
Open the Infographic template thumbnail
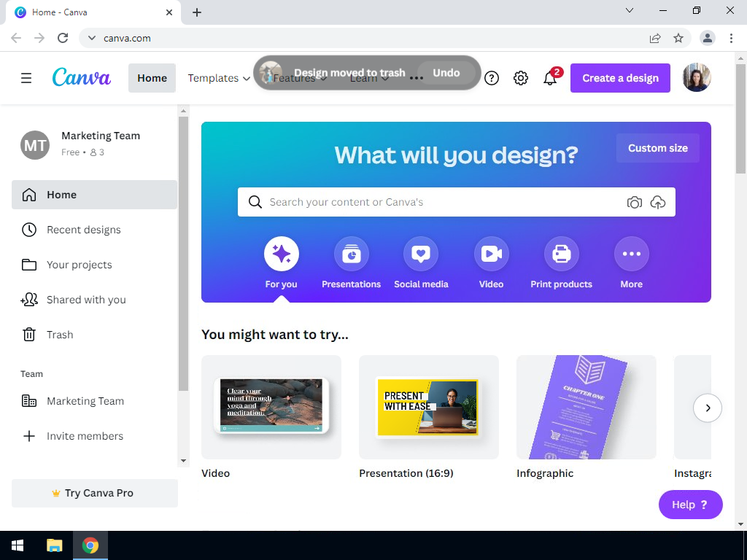[x=587, y=407]
